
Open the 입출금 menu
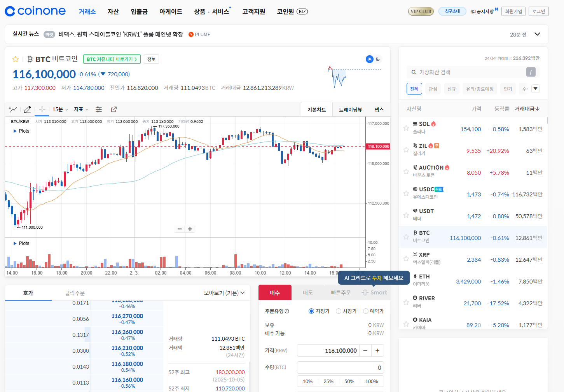click(x=139, y=12)
